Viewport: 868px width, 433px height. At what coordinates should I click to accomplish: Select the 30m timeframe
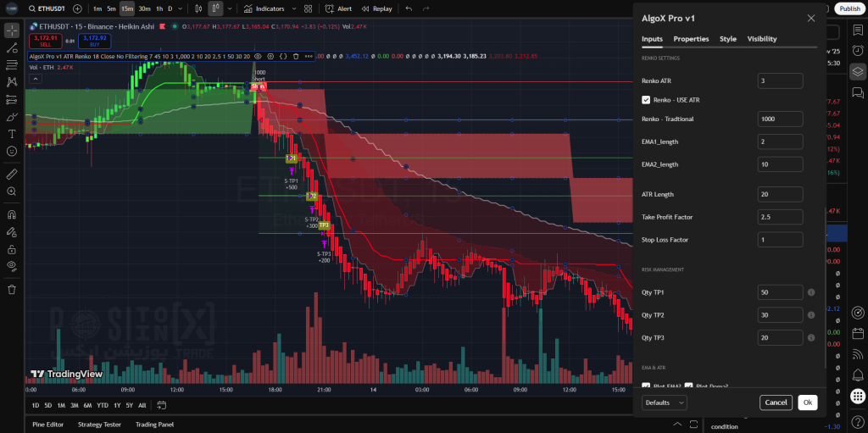[x=144, y=8]
